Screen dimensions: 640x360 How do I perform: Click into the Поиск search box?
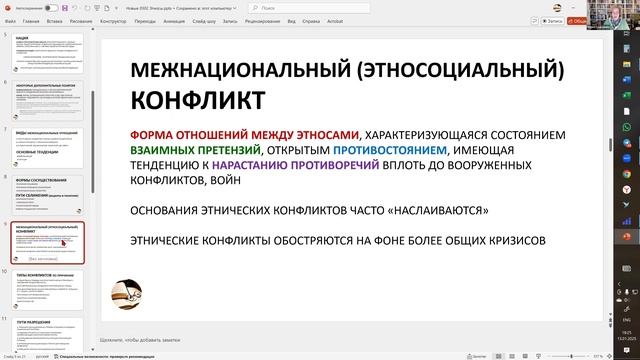pos(309,8)
